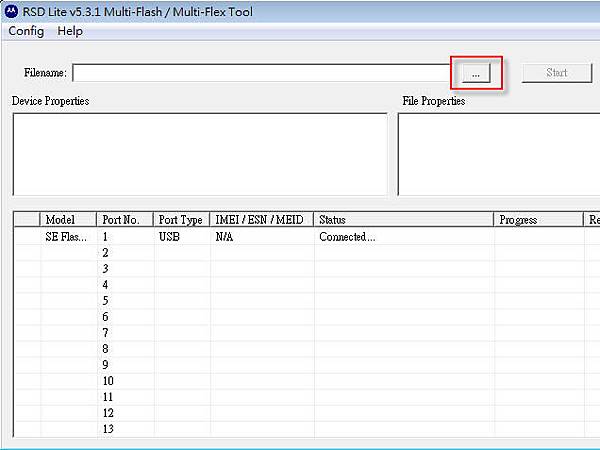The width and height of the screenshot is (600, 450).
Task: Click inside File Properties box
Action: (499, 154)
